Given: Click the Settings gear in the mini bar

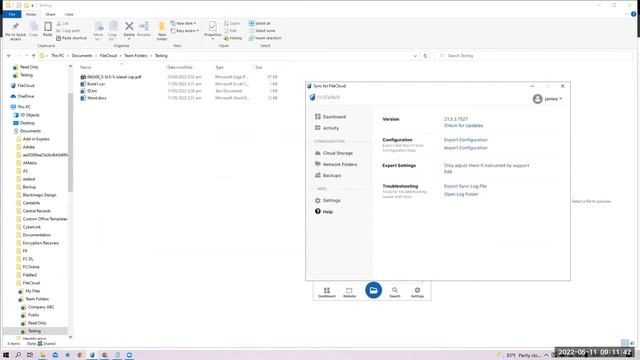Looking at the screenshot, I should tap(417, 292).
